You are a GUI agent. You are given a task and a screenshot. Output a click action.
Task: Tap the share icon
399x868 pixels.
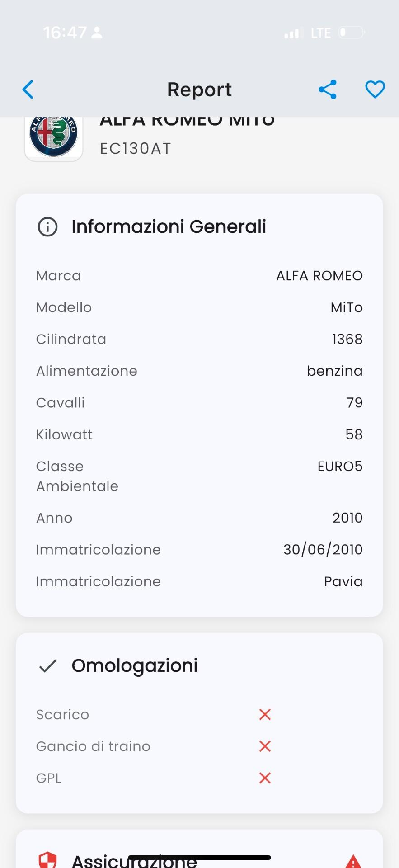[x=328, y=90]
